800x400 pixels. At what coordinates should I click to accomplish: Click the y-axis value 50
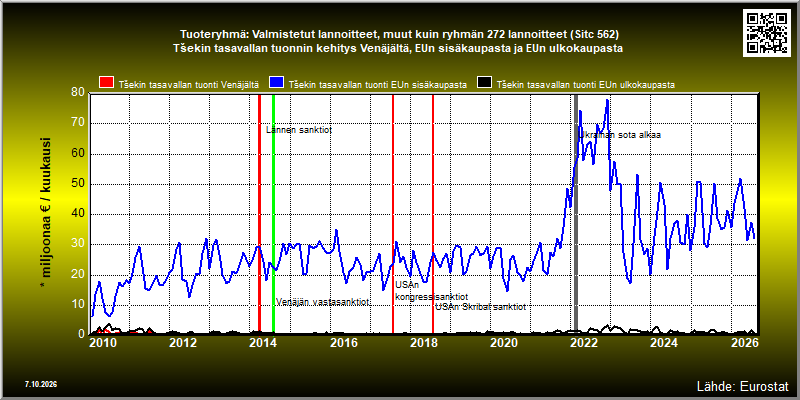click(78, 184)
